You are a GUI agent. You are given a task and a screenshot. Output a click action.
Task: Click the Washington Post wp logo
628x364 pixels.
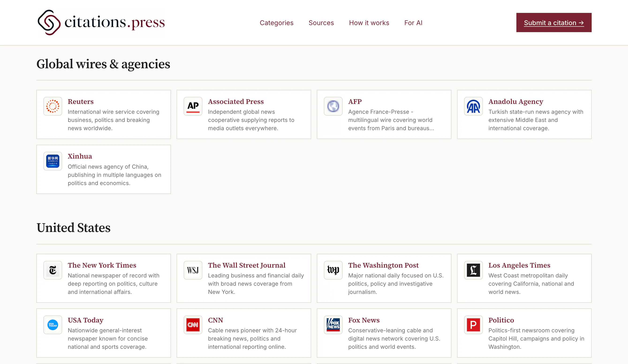333,270
